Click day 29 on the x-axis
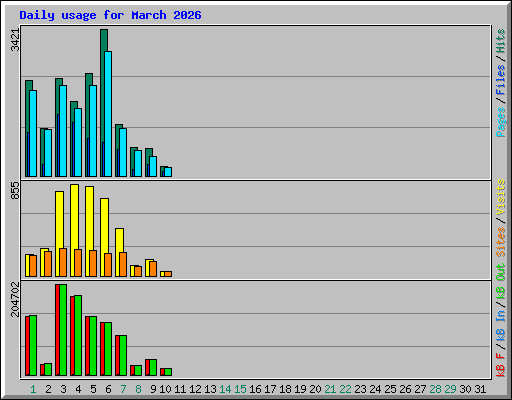Viewport: 512px width, 400px height. point(450,389)
